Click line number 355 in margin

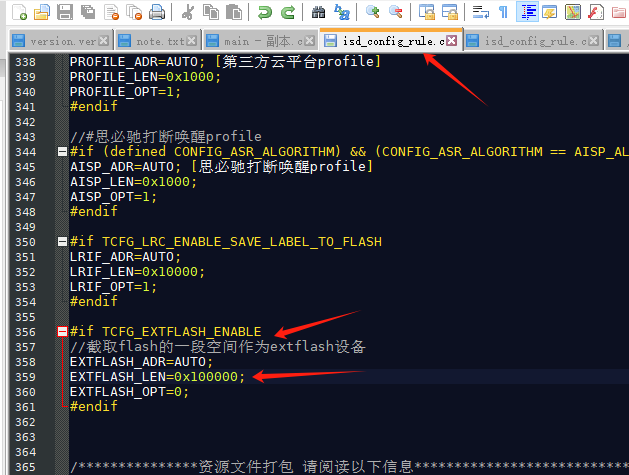click(x=25, y=317)
